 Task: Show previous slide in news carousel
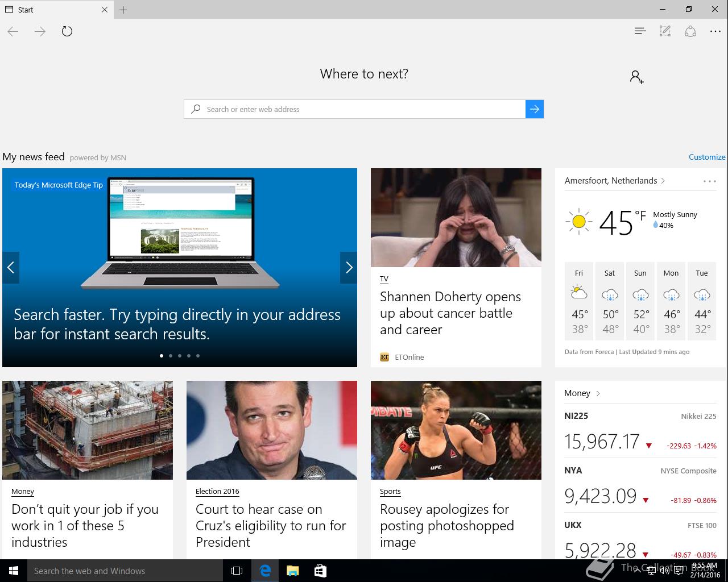(x=11, y=267)
